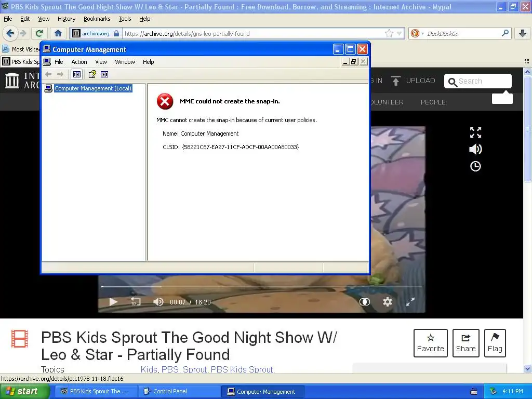The image size is (532, 399).
Task: Open the browser Edit menu
Action: coord(25,19)
